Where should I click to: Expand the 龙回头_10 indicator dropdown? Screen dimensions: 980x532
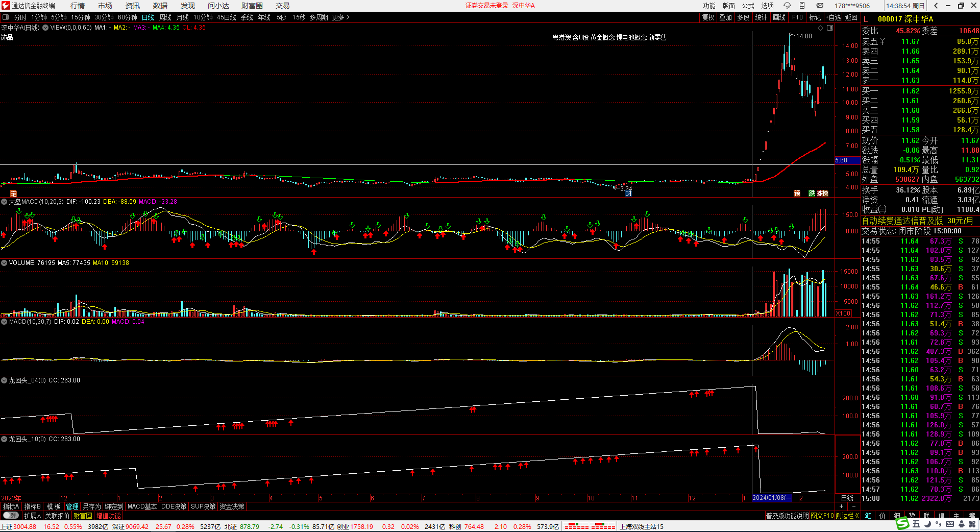point(4,439)
